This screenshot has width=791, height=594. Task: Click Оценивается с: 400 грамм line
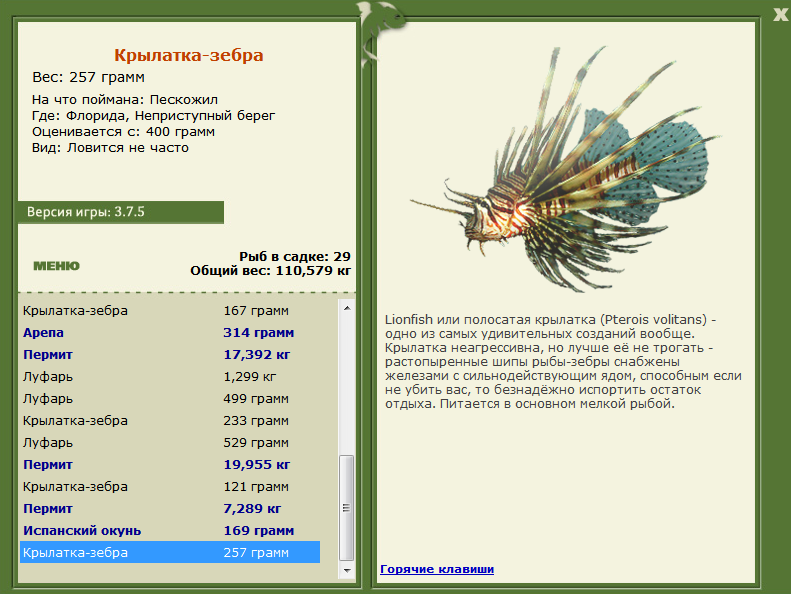coord(124,132)
